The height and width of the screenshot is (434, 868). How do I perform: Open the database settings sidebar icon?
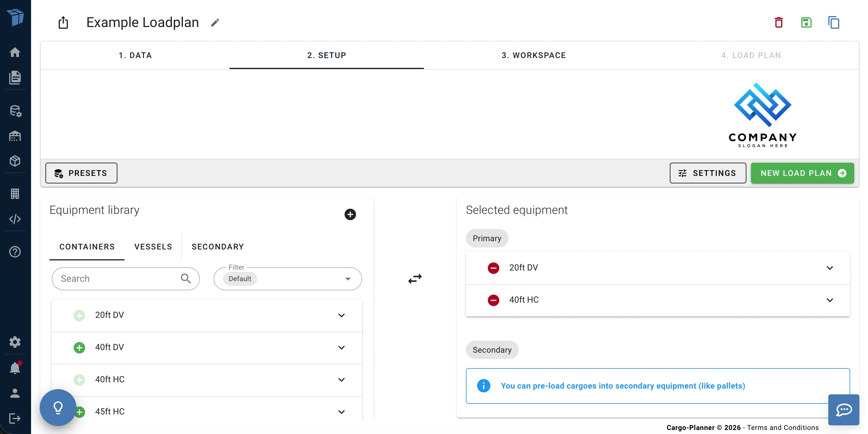(16, 111)
